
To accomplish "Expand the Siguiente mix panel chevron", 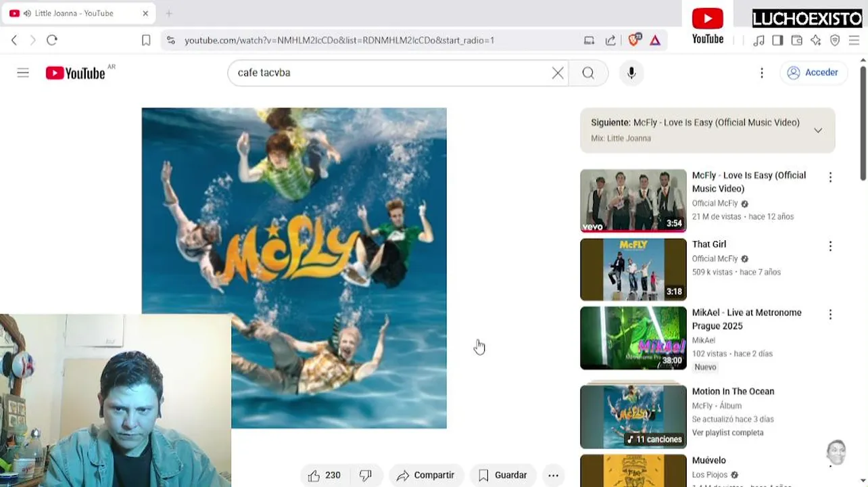I will point(818,131).
